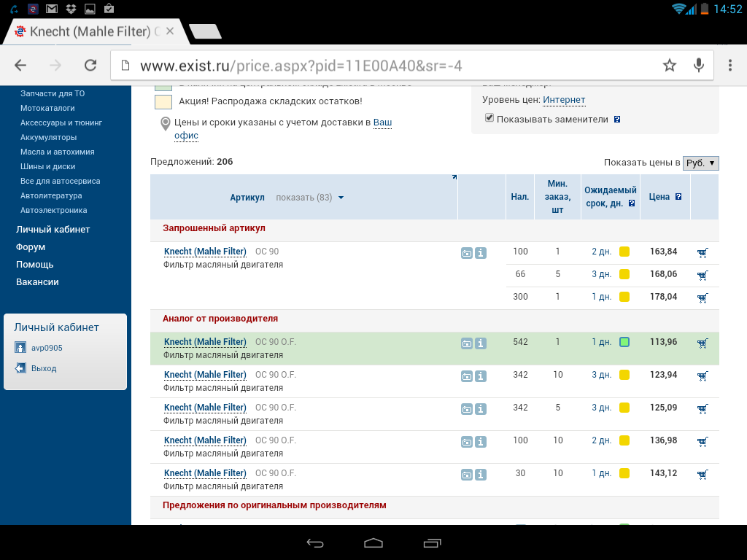Open info icon in the 125,09 row
Image resolution: width=747 pixels, height=560 pixels.
coord(481,409)
